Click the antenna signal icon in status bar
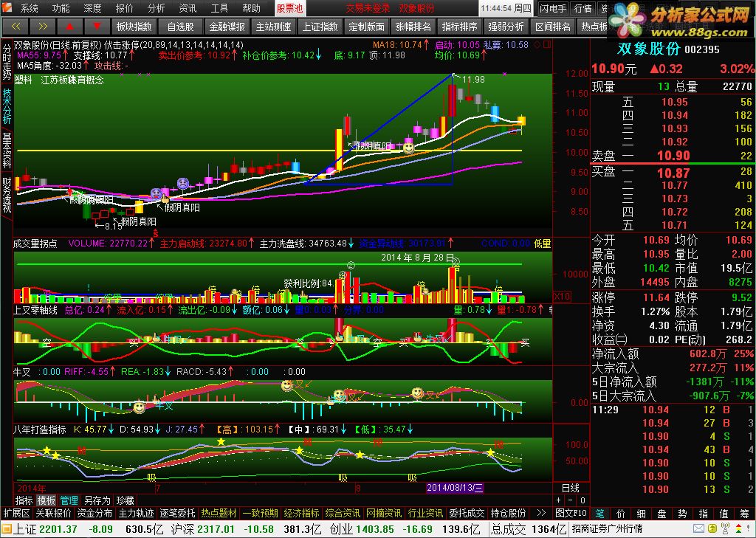This screenshot has width=756, height=538. click(x=724, y=529)
